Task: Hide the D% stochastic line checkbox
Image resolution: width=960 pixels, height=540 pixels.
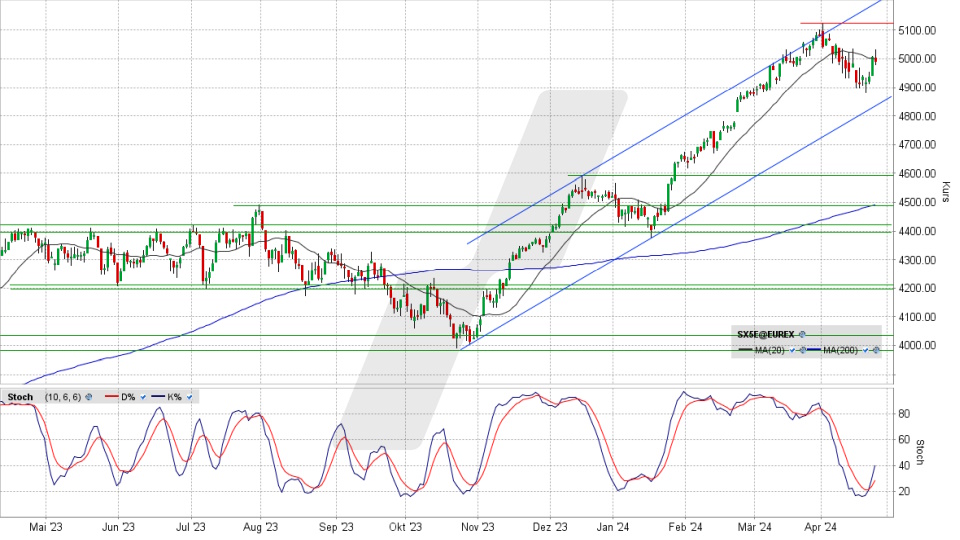Action: pyautogui.click(x=142, y=397)
